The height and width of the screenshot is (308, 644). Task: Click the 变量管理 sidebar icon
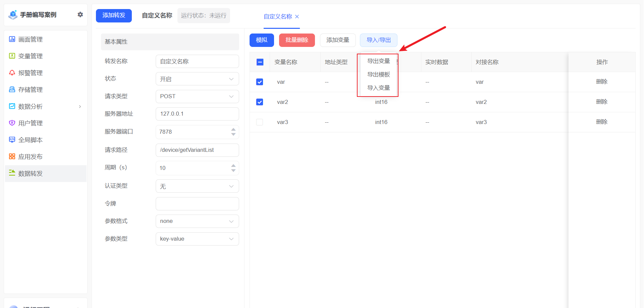pos(12,56)
